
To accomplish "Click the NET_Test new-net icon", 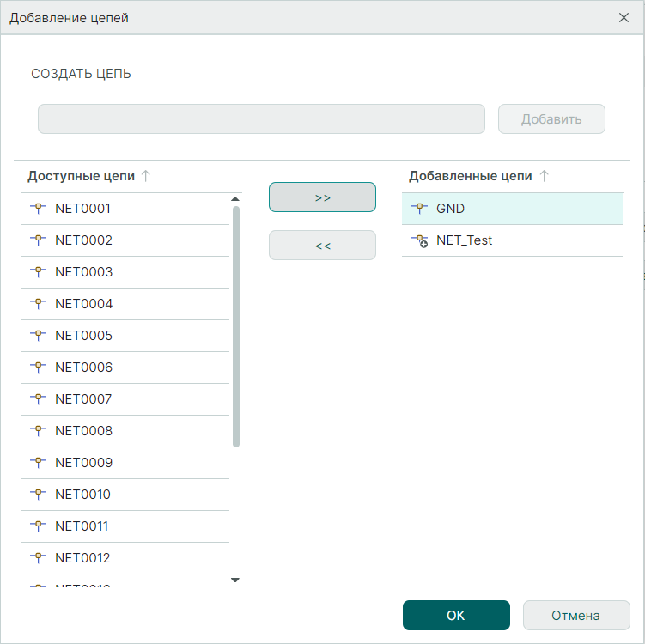I will tap(418, 240).
